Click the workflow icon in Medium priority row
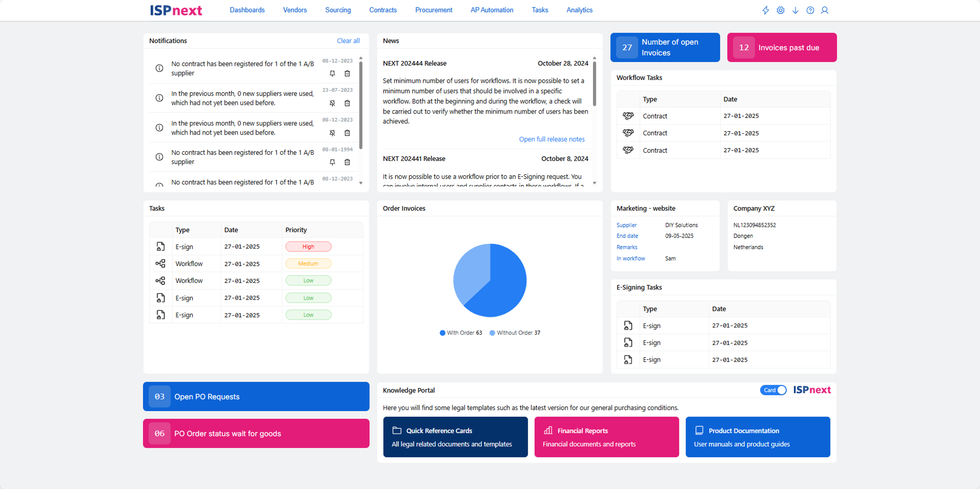This screenshot has height=489, width=980. (x=160, y=263)
